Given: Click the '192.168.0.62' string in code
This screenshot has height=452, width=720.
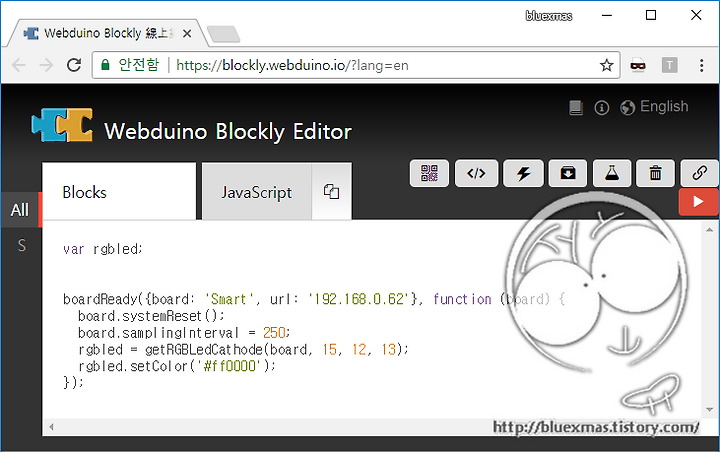Looking at the screenshot, I should click(358, 299).
